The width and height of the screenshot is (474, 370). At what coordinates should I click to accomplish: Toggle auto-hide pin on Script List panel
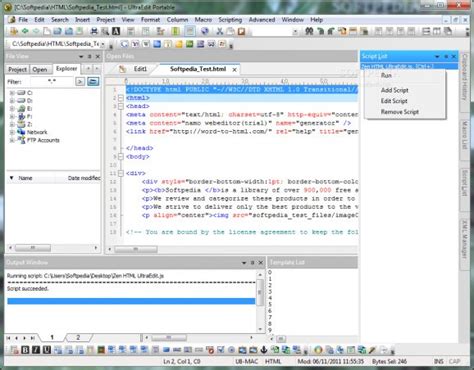click(446, 56)
